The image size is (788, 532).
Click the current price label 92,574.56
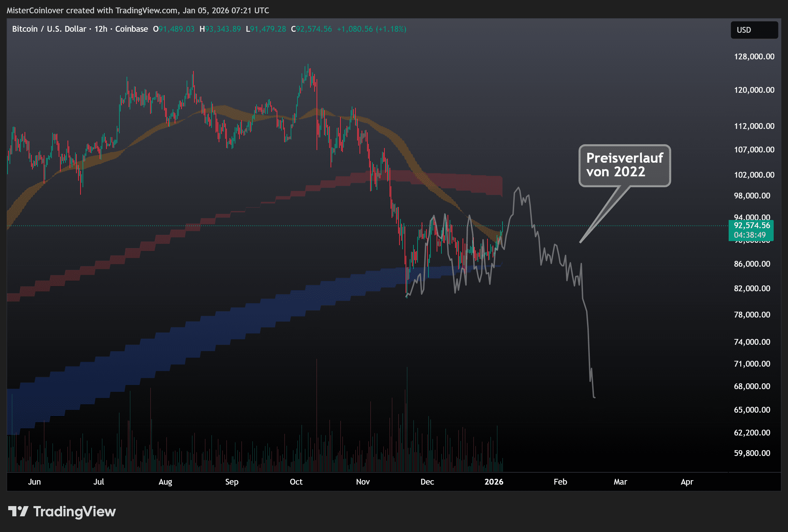click(751, 225)
